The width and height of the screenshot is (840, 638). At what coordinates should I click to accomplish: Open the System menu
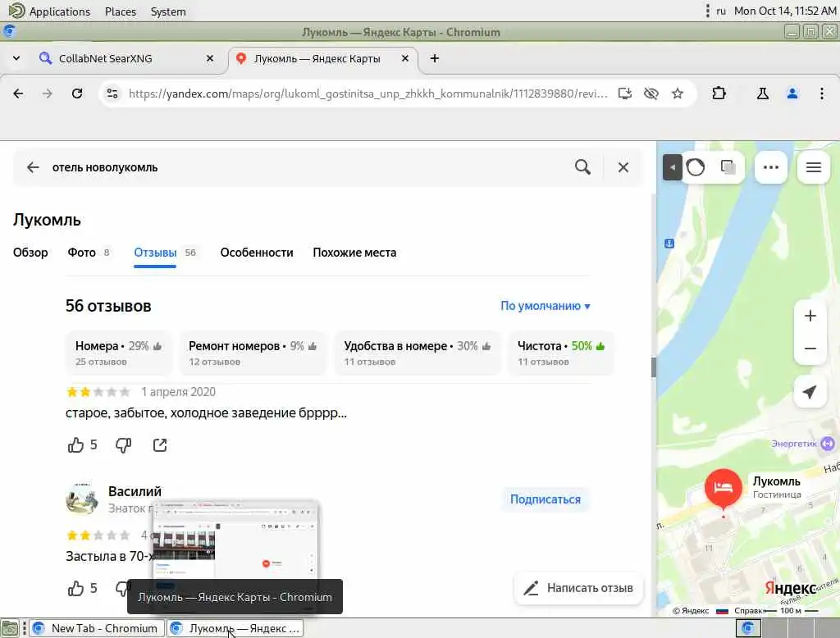168,11
